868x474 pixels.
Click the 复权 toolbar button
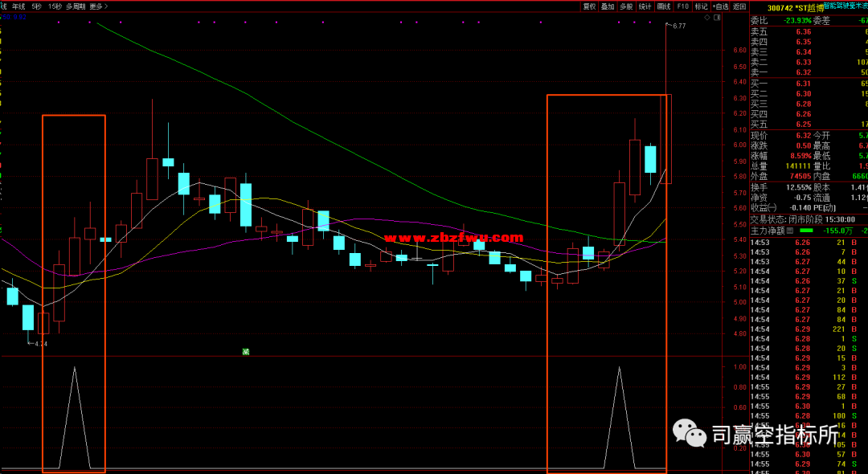coord(589,6)
